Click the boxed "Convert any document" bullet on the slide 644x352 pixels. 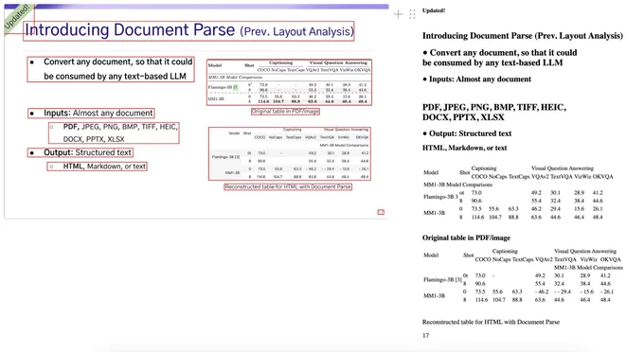click(x=111, y=69)
